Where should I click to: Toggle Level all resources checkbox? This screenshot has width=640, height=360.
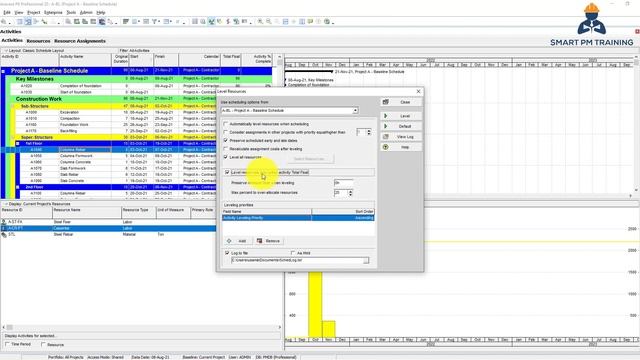(x=226, y=157)
